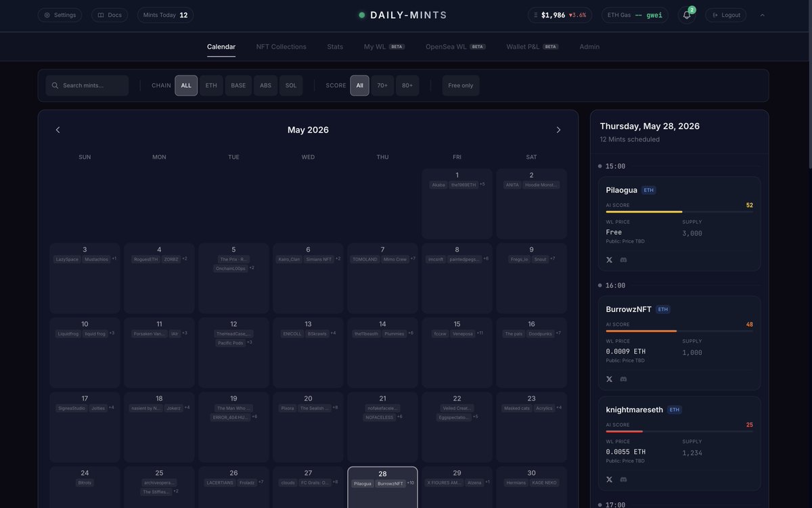
Task: Click BurrowzNFT AI score progress bar
Action: [679, 331]
